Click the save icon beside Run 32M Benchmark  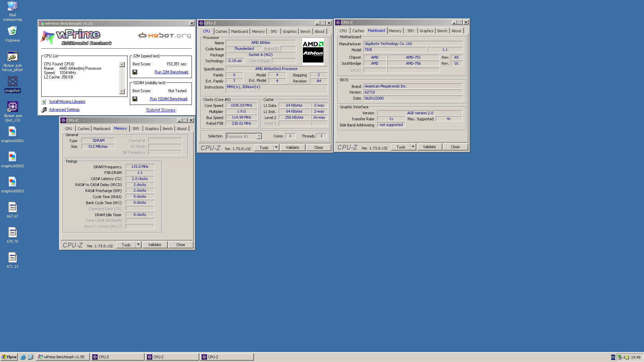[135, 72]
